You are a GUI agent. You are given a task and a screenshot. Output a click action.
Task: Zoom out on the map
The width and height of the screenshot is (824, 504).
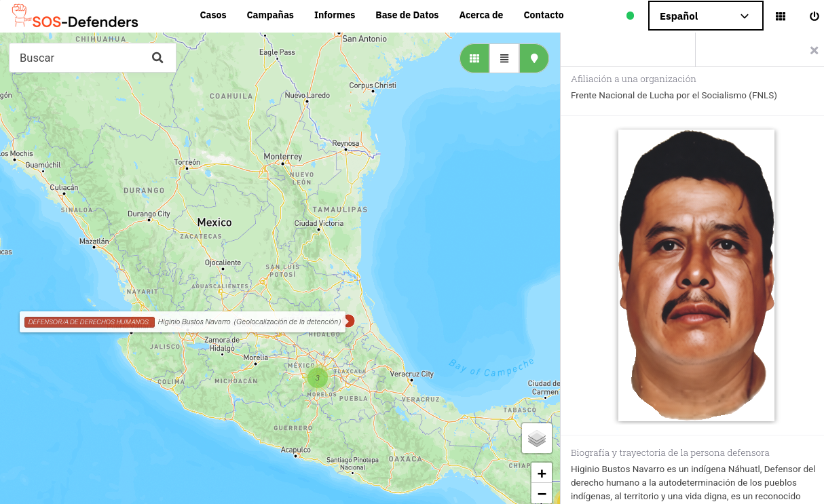pos(542,494)
